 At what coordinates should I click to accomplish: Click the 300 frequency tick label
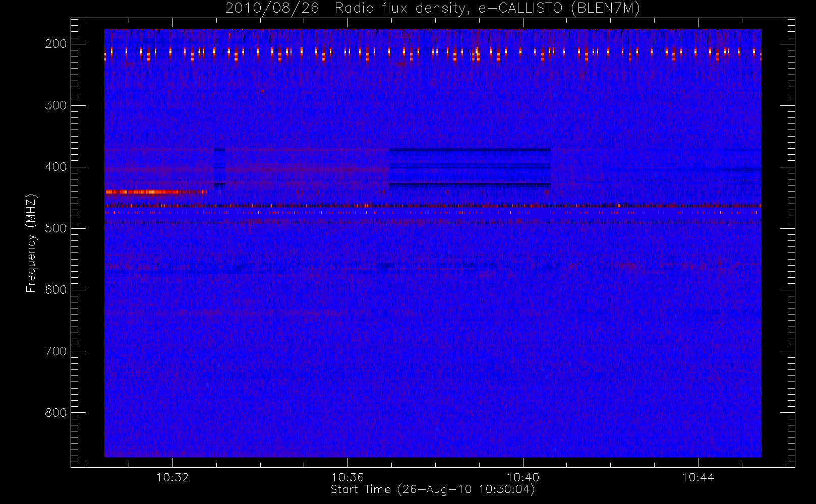click(x=56, y=105)
